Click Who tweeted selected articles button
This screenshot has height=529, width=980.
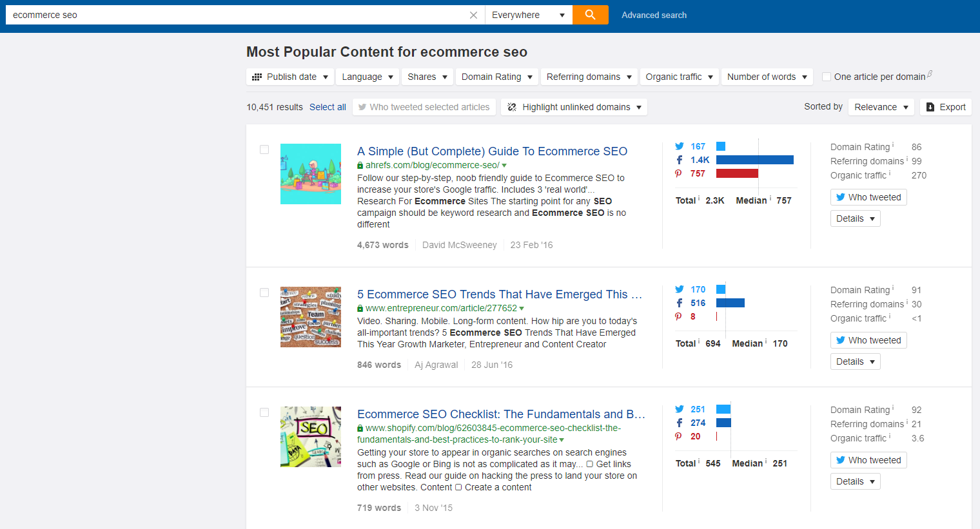coord(424,107)
